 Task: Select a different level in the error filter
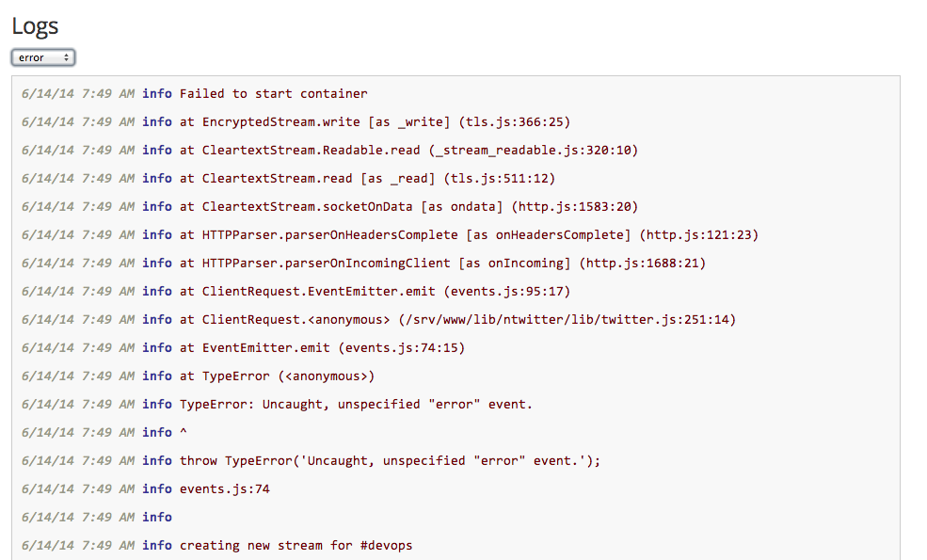point(42,57)
